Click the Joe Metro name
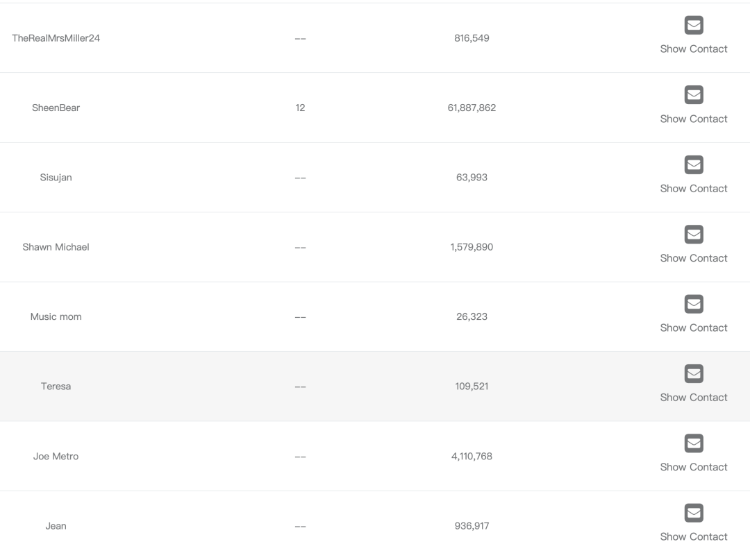The image size is (750, 560). tap(56, 457)
